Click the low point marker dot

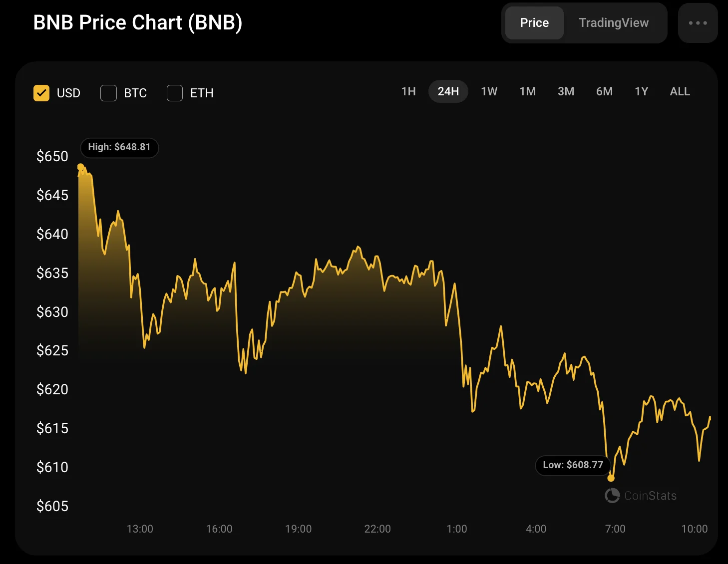coord(611,478)
